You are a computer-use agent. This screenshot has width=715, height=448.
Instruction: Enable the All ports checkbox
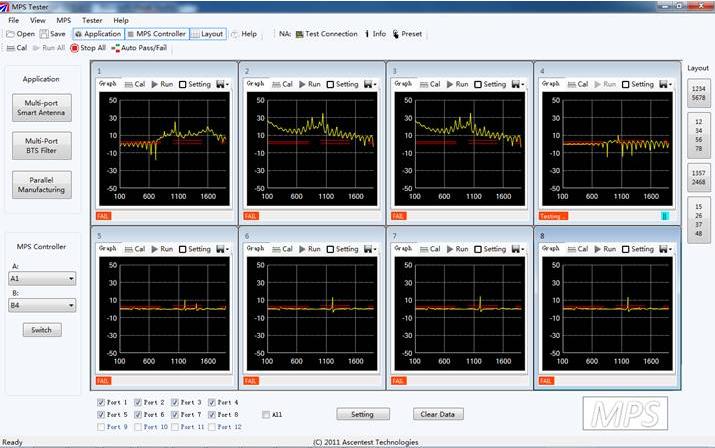266,414
